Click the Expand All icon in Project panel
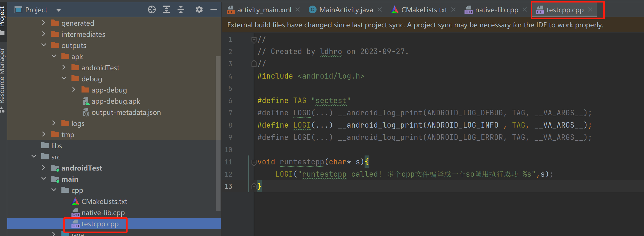 pos(166,10)
